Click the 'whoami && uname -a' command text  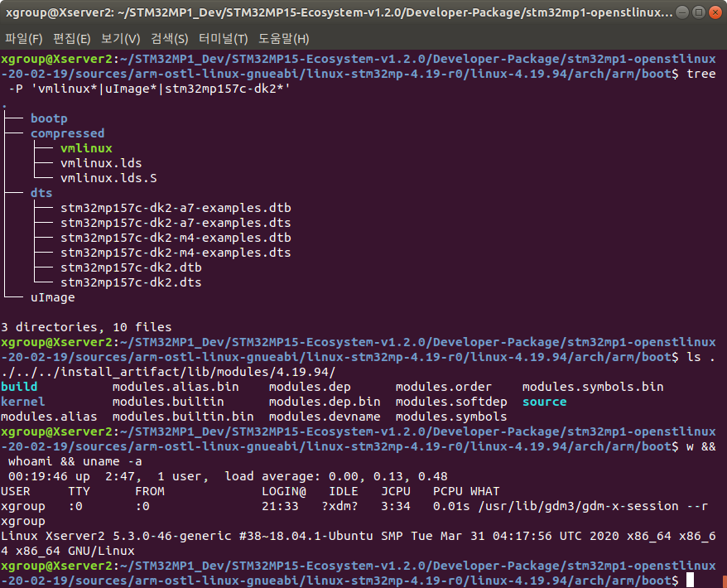click(x=75, y=461)
